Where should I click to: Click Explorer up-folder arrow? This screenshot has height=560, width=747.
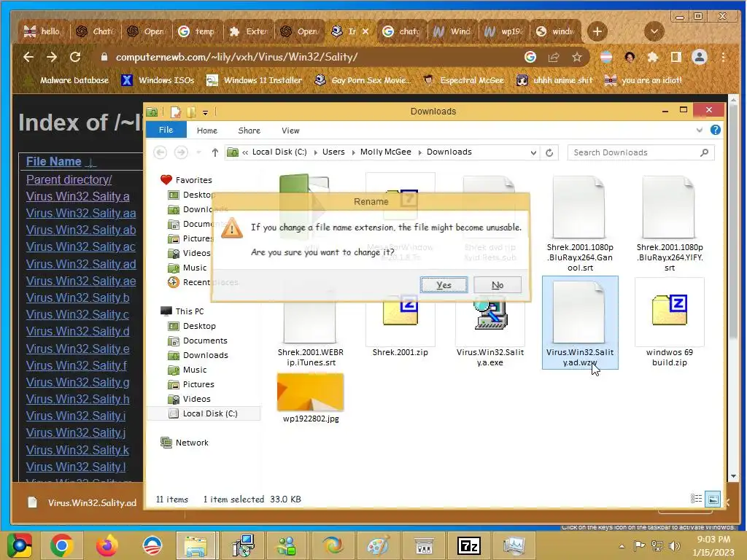[x=215, y=152]
